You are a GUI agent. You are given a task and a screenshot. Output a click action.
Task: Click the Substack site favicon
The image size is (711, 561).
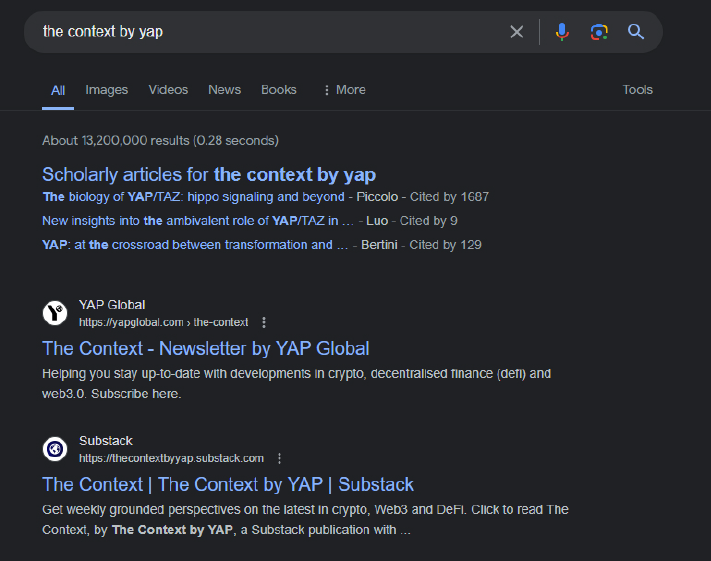tap(56, 449)
